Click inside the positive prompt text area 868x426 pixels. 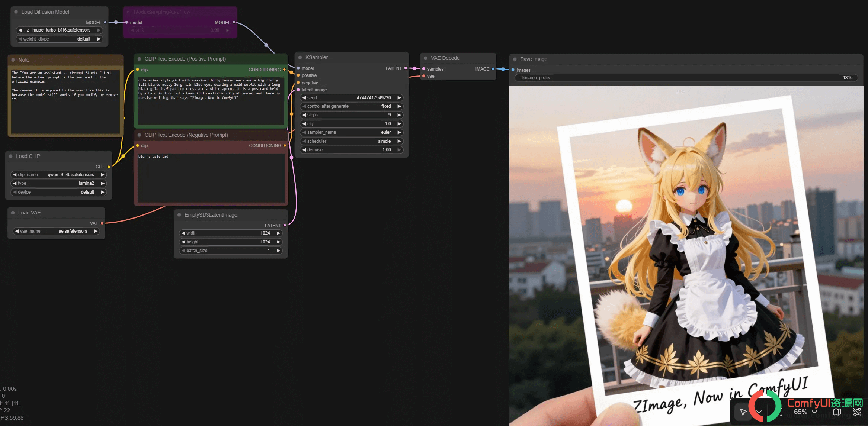(211, 101)
